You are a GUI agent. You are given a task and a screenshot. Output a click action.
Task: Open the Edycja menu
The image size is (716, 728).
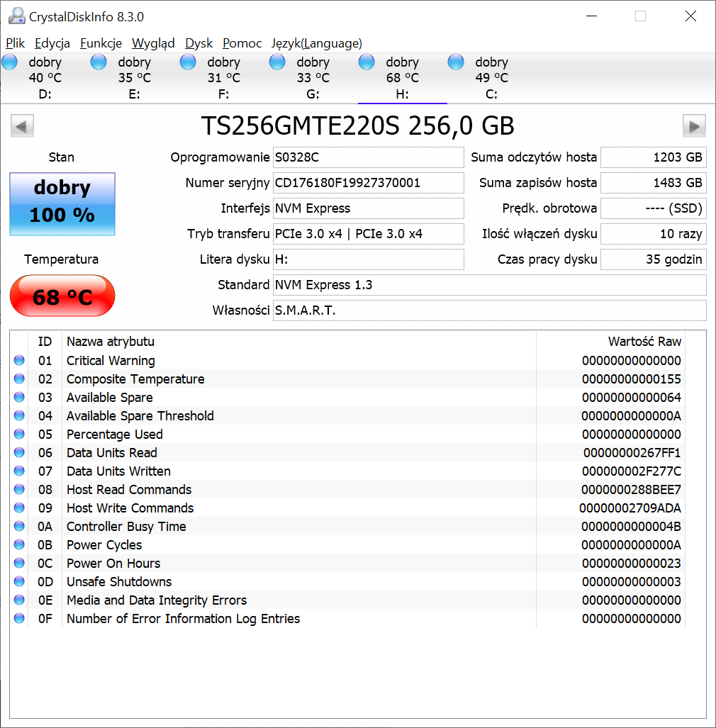52,43
